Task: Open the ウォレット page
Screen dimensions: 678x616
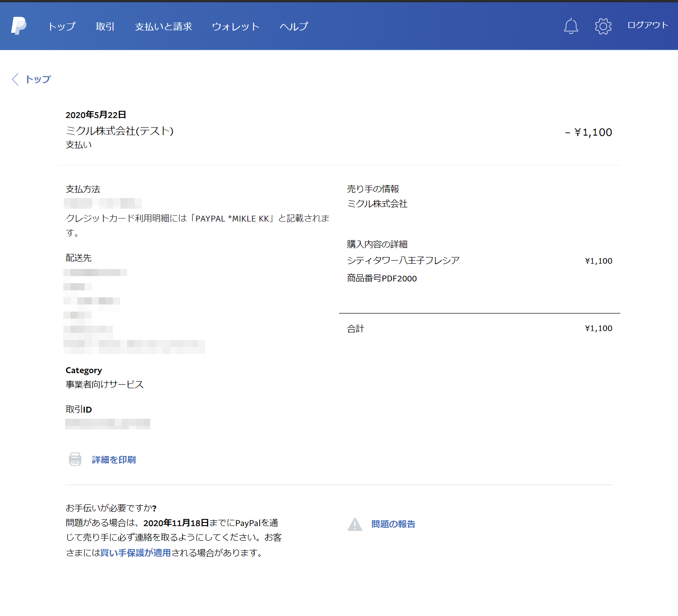Action: (x=235, y=27)
